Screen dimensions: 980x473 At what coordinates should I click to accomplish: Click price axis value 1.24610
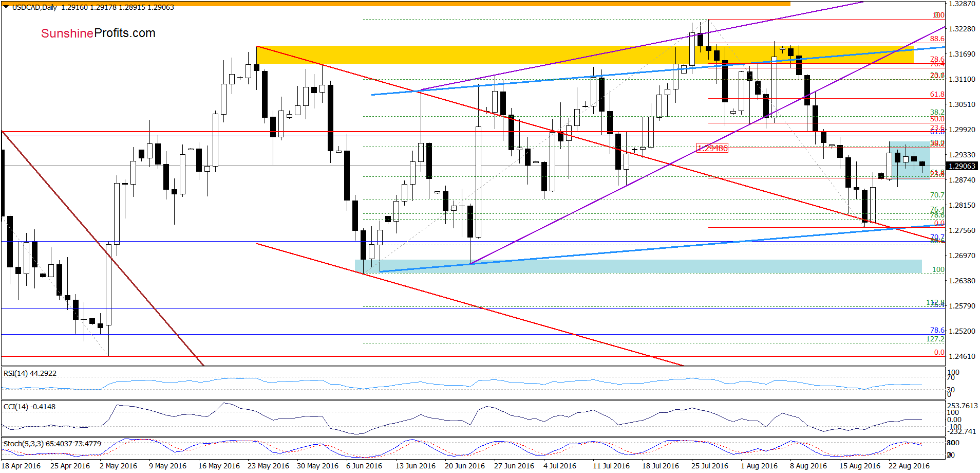tap(962, 356)
